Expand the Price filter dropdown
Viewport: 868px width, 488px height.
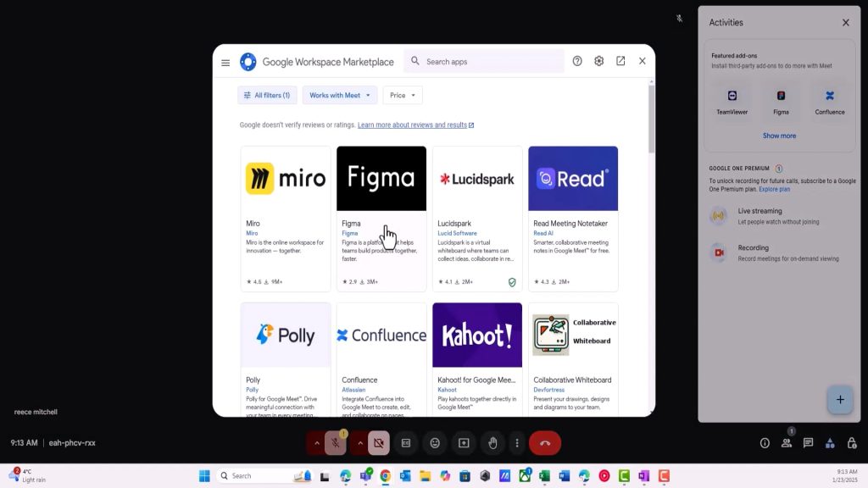403,95
